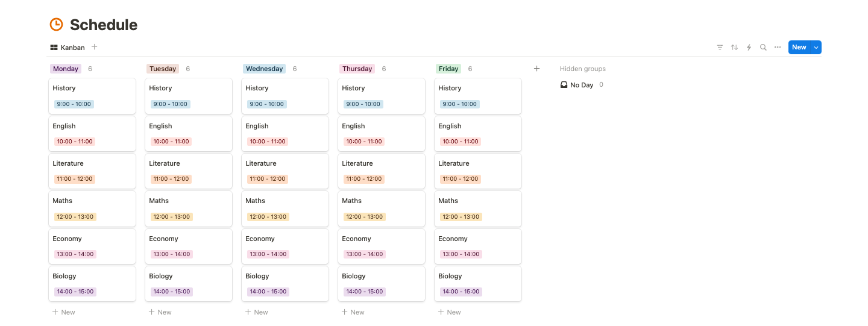The height and width of the screenshot is (326, 868).
Task: Open Thursday's Maths card
Action: pos(381,208)
